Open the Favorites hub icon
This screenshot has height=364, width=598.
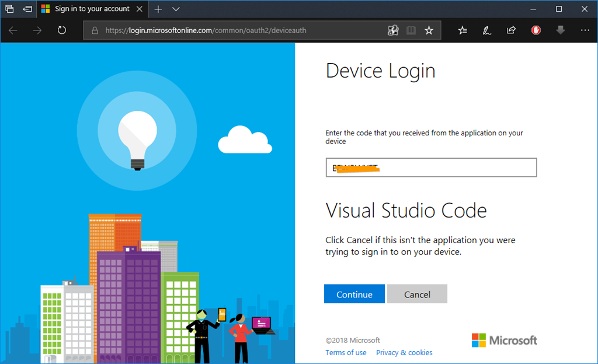pyautogui.click(x=463, y=30)
